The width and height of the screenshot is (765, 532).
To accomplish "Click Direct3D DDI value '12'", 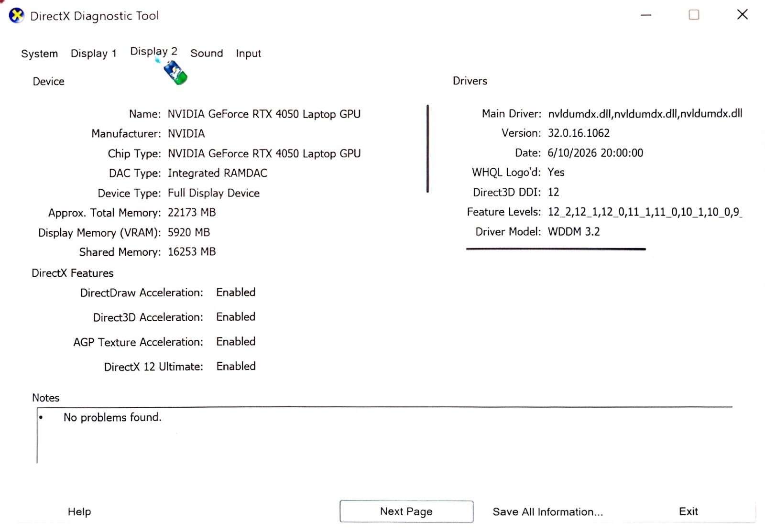I will click(x=553, y=192).
